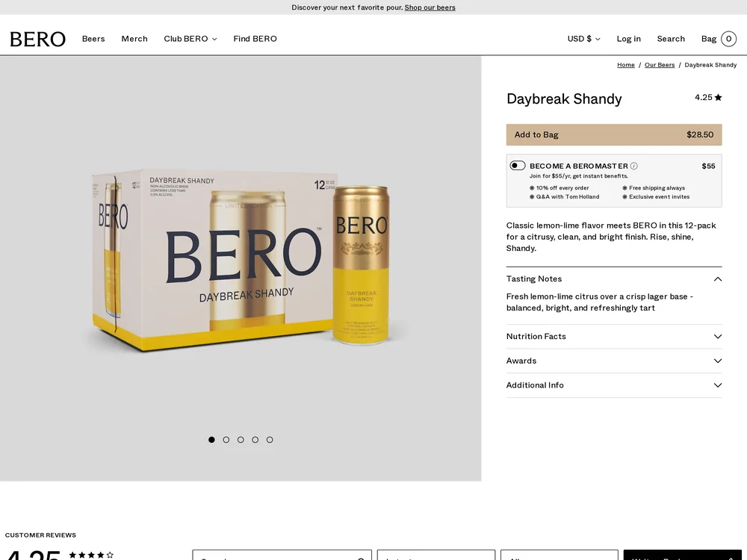Open the Beers menu item
Viewport: 747px width, 560px height.
point(93,39)
